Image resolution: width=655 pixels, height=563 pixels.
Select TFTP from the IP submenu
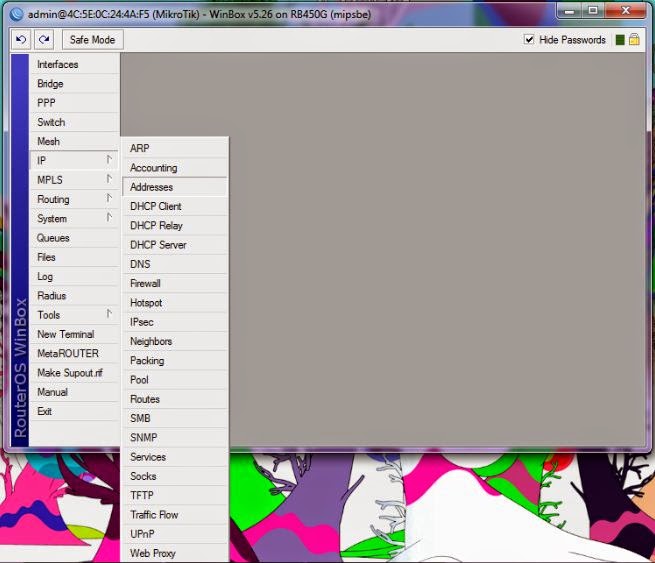[175, 495]
